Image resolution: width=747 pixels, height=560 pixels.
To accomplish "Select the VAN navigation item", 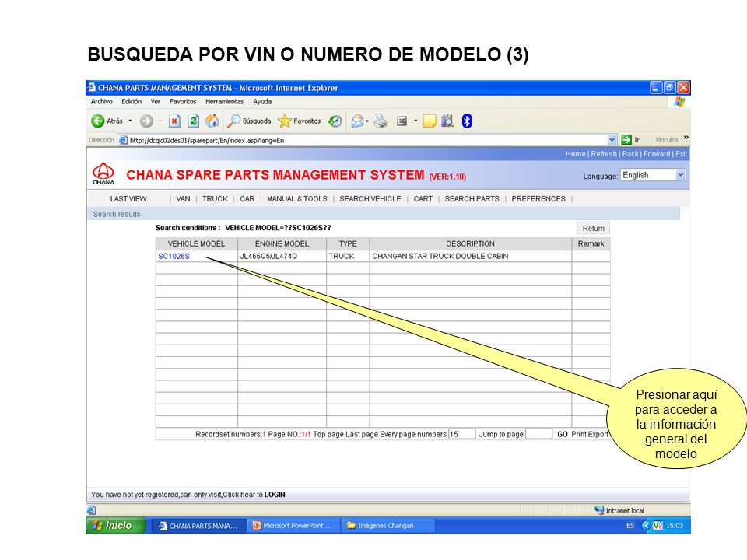I will 183,198.
